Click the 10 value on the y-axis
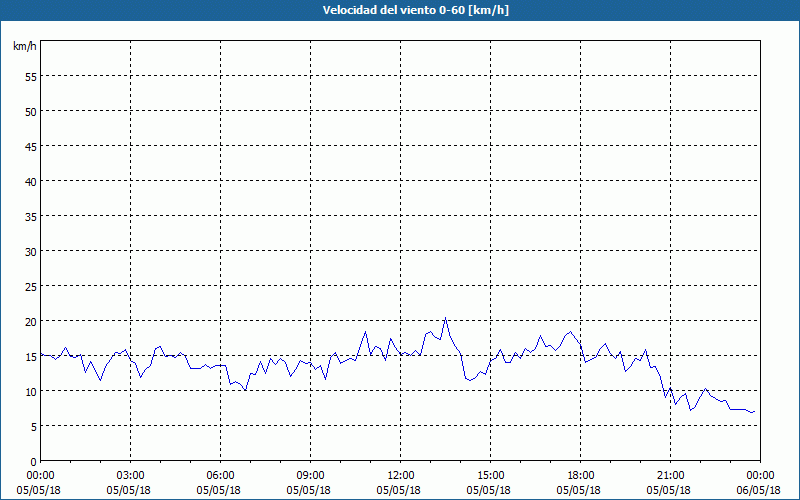The height and width of the screenshot is (500, 800). (x=30, y=391)
